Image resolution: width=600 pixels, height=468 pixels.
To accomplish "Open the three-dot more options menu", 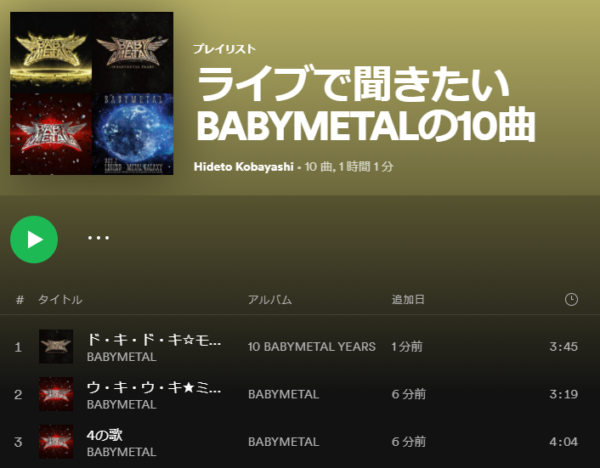I will tap(98, 238).
